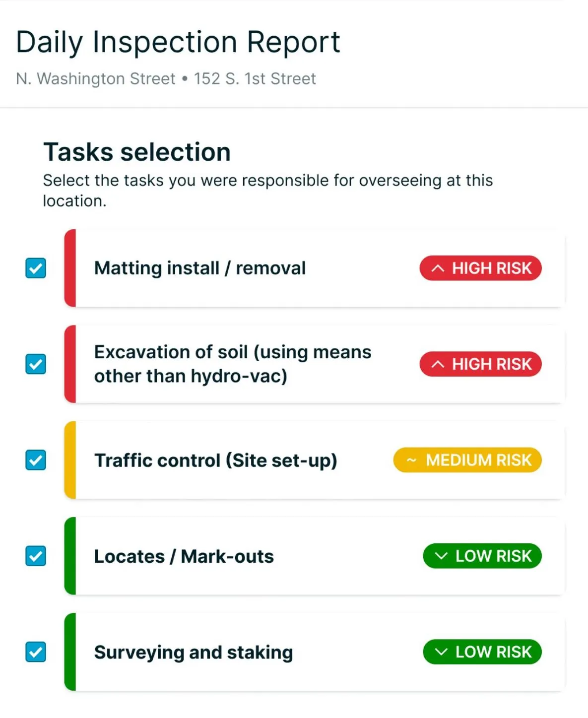Click the tilde icon on Medium Risk badge
Viewport: 588px width, 718px height.
coord(411,460)
